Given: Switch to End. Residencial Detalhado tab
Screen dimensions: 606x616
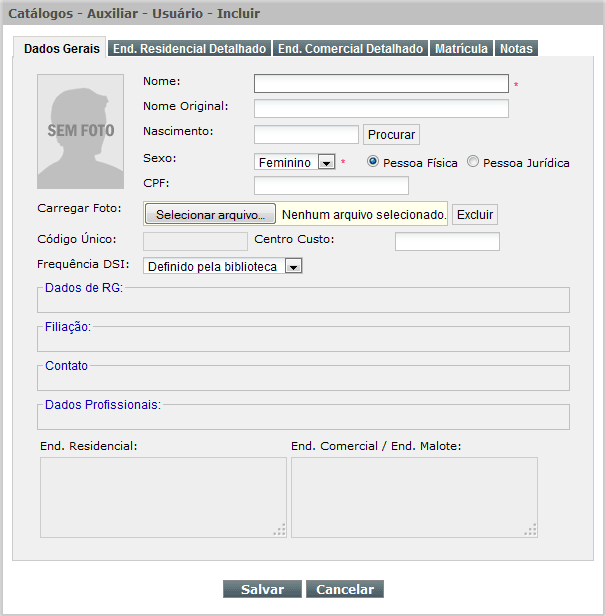Looking at the screenshot, I should (x=189, y=48).
